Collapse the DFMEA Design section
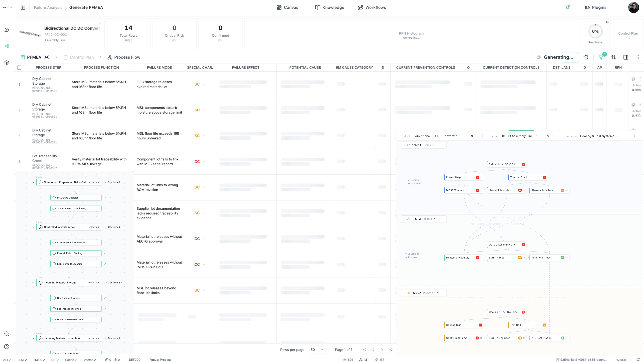Image resolution: width=644 pixels, height=362 pixels. click(x=405, y=145)
